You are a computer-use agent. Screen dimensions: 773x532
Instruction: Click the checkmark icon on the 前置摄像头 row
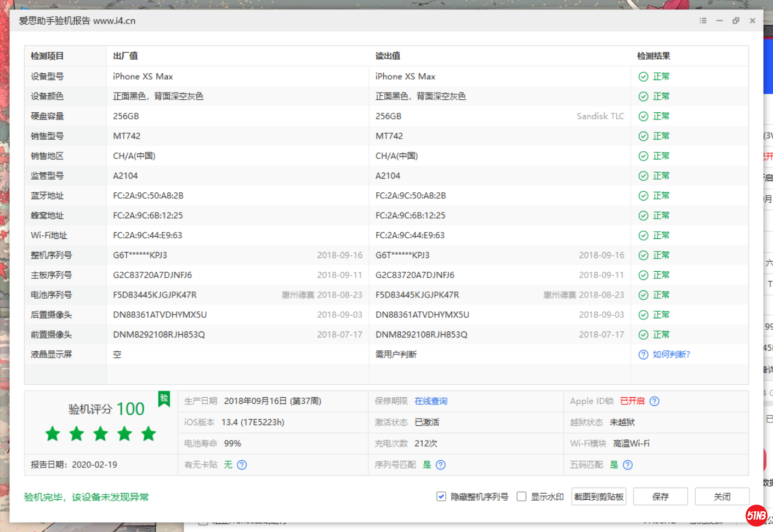tap(643, 334)
